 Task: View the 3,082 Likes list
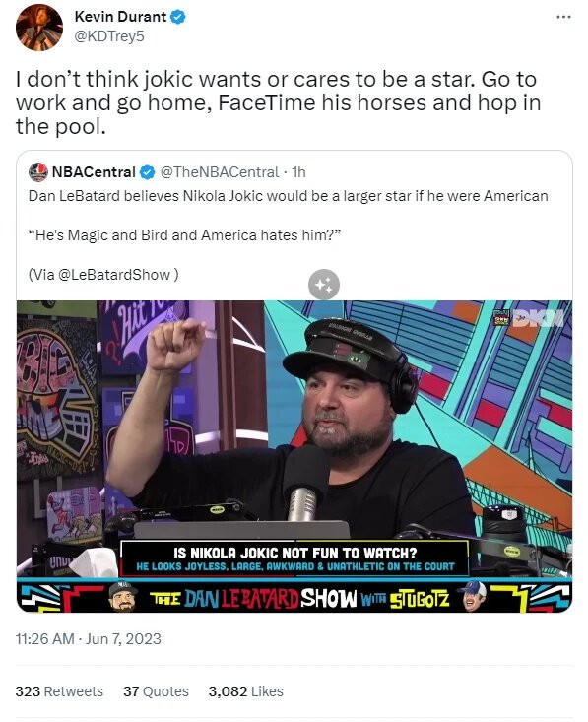[246, 691]
